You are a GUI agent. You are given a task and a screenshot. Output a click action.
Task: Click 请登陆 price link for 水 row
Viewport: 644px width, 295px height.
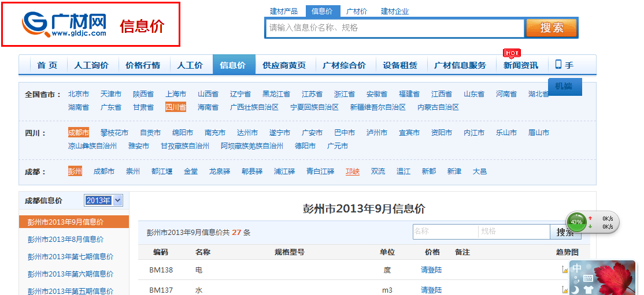[x=431, y=290]
